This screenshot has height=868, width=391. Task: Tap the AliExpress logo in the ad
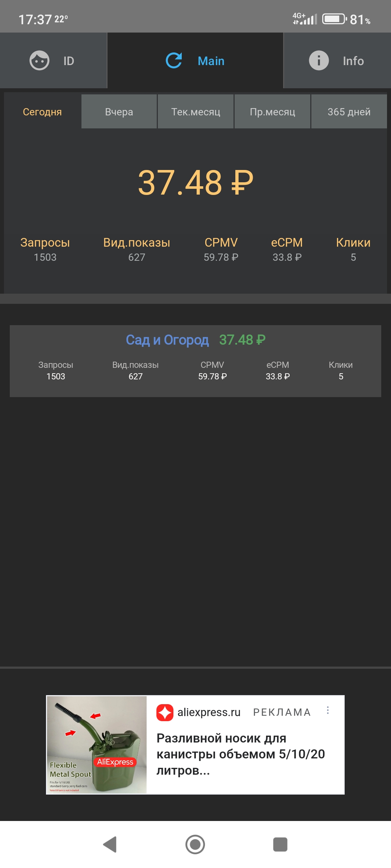[165, 712]
